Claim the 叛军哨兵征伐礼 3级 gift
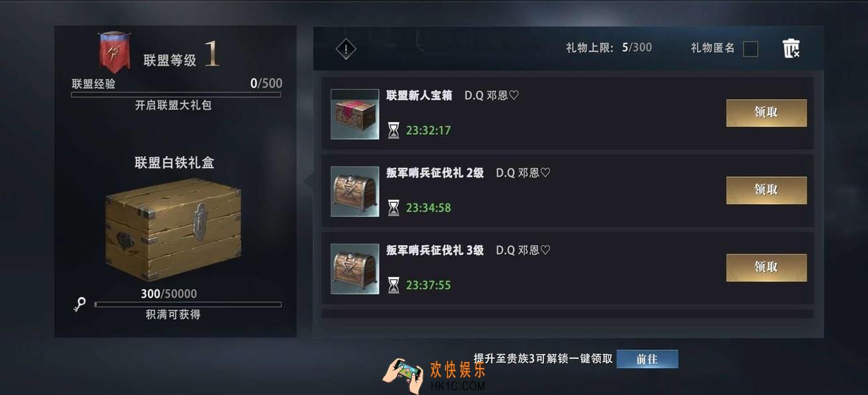The height and width of the screenshot is (395, 868). 766,268
